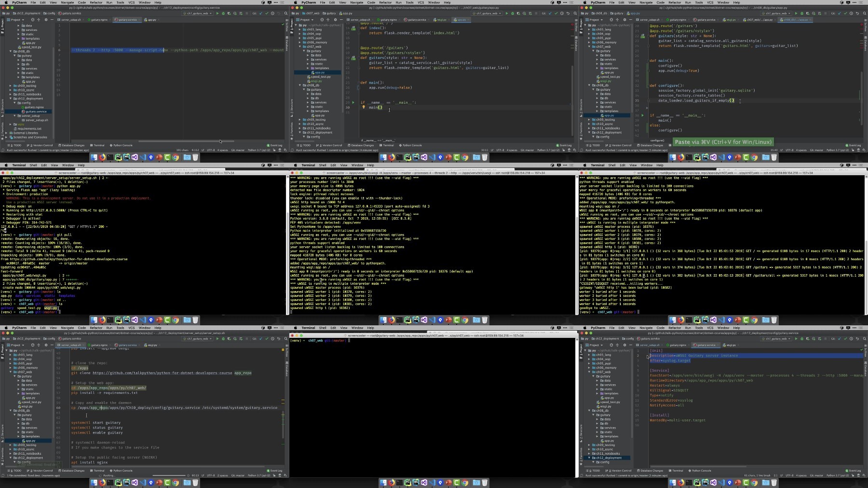Toggle Terminal tool window in window listing requirements.txt
This screenshot has width=868, height=488.
point(97,145)
